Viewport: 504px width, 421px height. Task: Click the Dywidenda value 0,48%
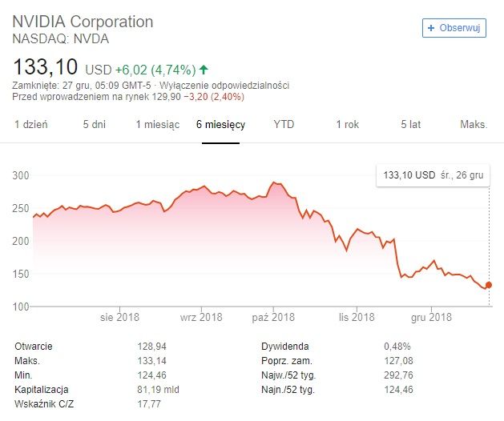click(x=397, y=346)
